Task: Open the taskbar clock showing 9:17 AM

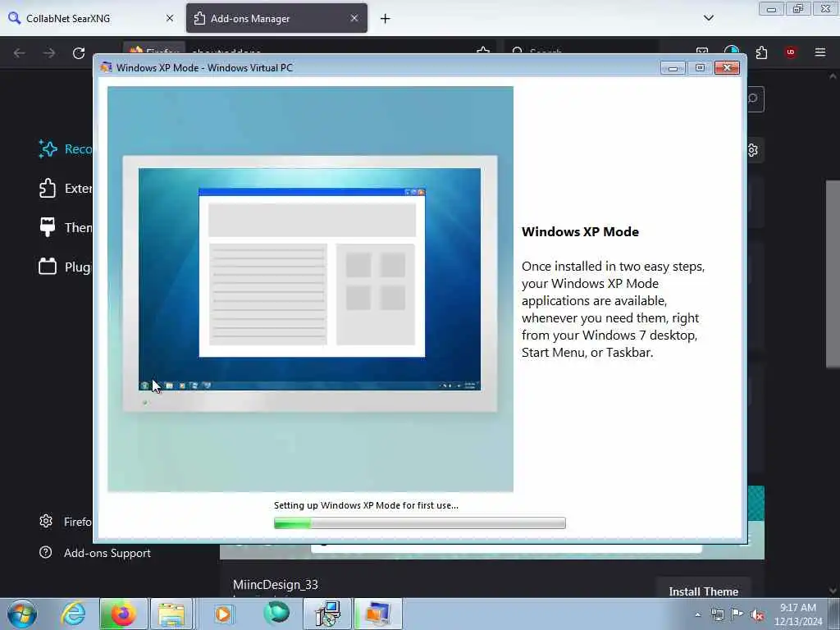Action: [x=797, y=614]
